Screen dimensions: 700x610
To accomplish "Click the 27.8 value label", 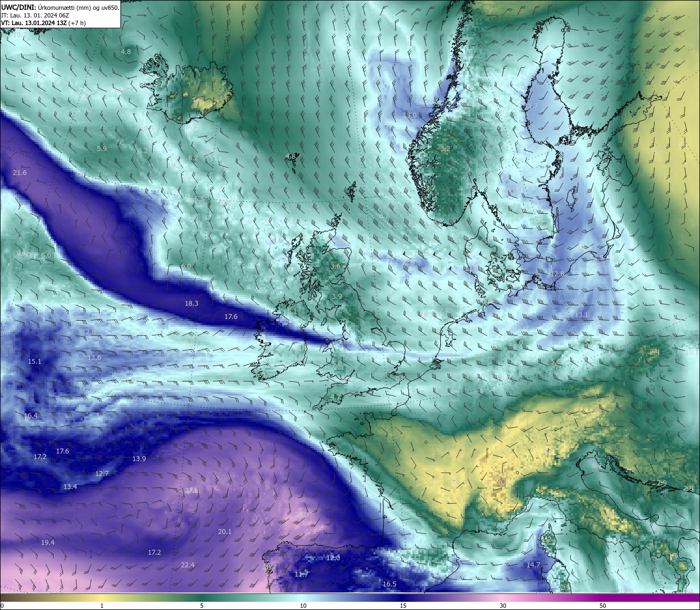I will point(191,491).
